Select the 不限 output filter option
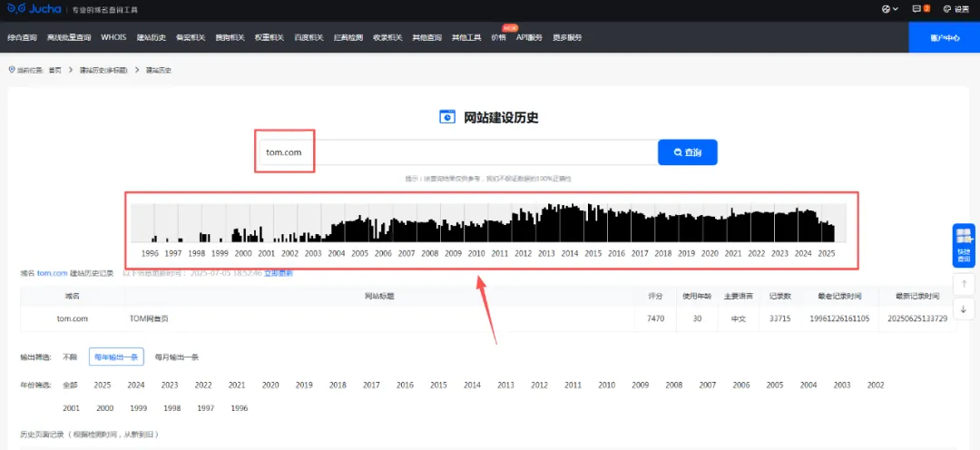The height and width of the screenshot is (450, 980). coord(70,357)
